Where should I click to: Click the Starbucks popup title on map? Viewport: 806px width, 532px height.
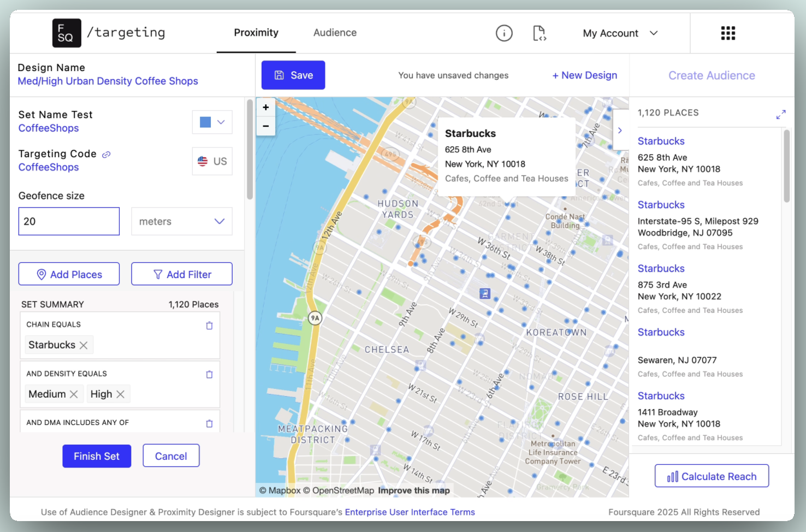(470, 133)
